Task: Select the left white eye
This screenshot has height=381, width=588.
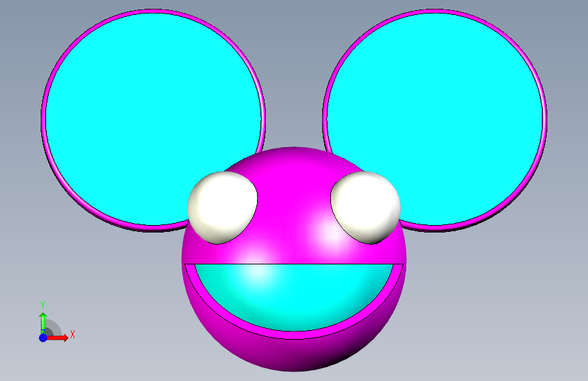Action: coord(222,207)
